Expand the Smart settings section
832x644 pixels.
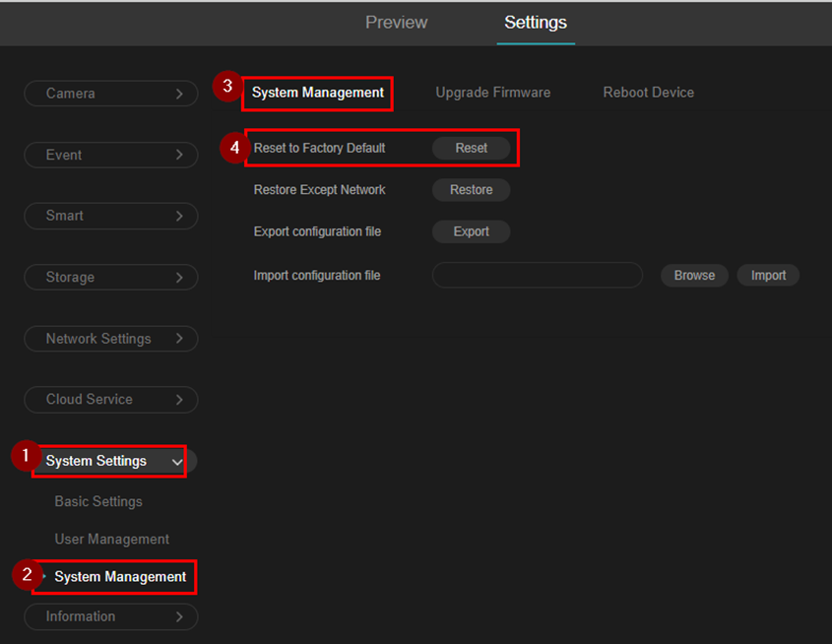(110, 216)
